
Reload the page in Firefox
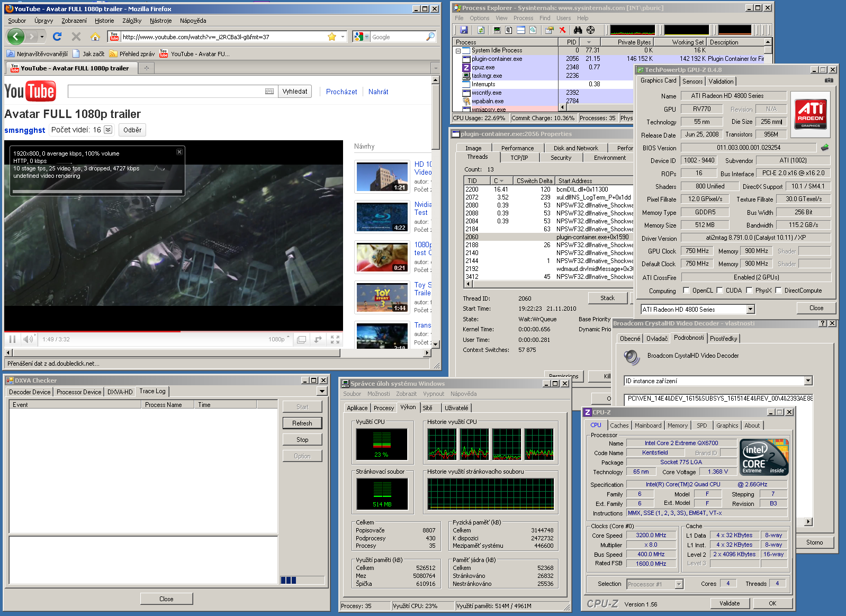point(57,37)
